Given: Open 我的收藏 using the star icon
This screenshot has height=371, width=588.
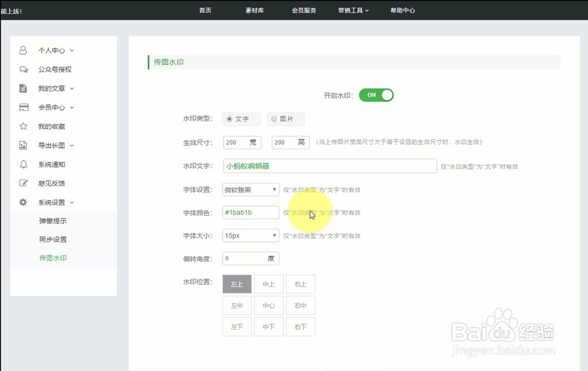Looking at the screenshot, I should (23, 126).
